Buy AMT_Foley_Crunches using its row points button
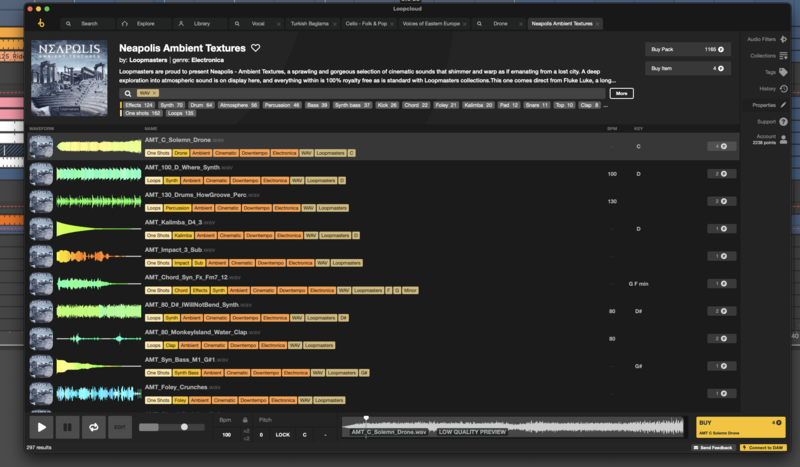Viewport: 800px width, 467px height. pos(721,394)
